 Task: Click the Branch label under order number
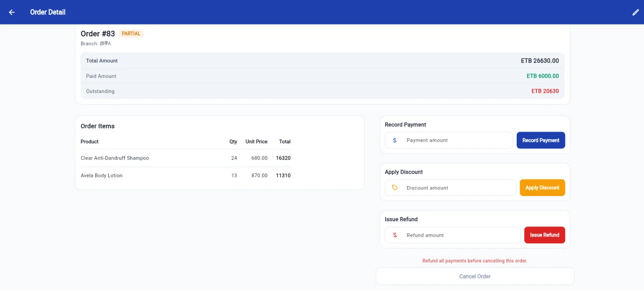click(x=96, y=44)
